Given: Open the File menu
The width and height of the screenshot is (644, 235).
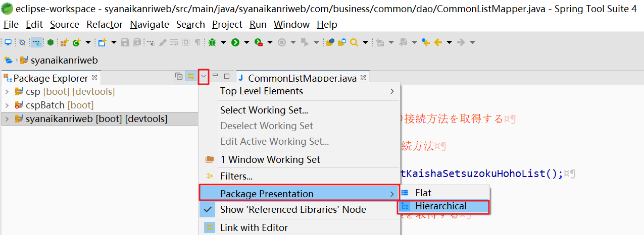Looking at the screenshot, I should click(11, 24).
